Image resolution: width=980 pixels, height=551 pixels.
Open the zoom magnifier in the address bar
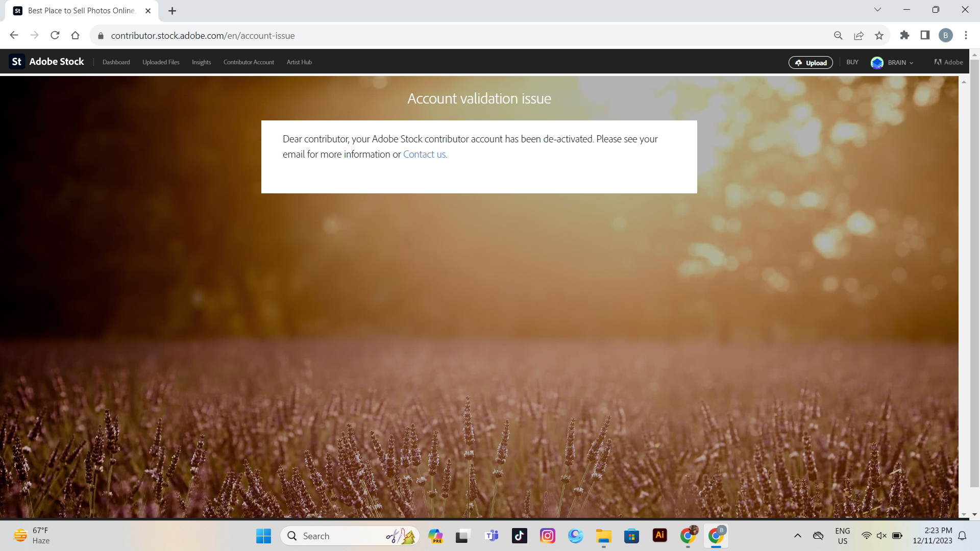pyautogui.click(x=839, y=35)
